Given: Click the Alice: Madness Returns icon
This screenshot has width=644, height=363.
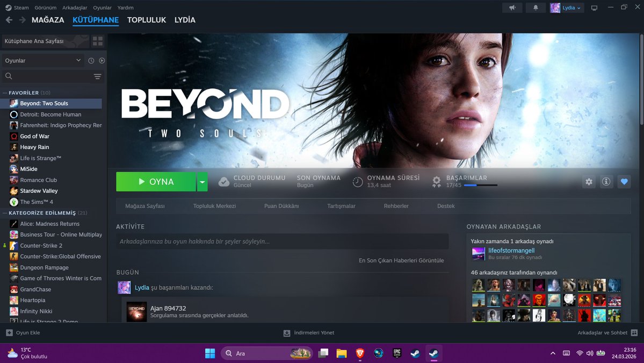Looking at the screenshot, I should [x=14, y=224].
